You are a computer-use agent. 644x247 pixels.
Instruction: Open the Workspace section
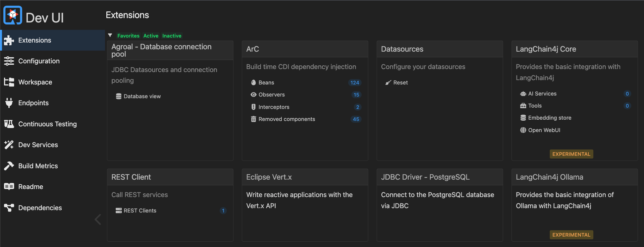point(53,82)
